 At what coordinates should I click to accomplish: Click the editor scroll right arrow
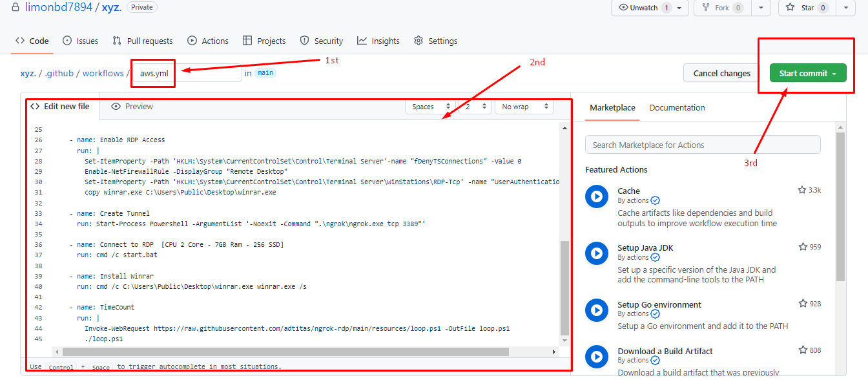(553, 352)
